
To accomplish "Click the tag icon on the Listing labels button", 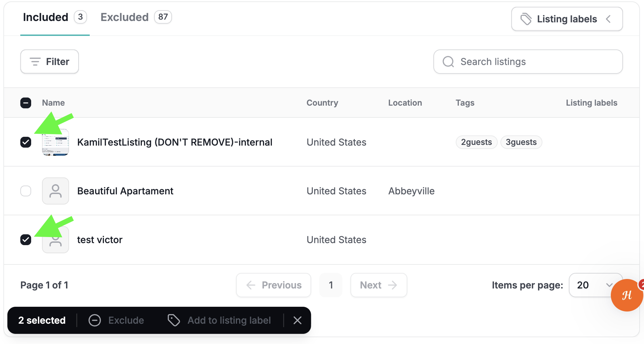I will click(526, 19).
